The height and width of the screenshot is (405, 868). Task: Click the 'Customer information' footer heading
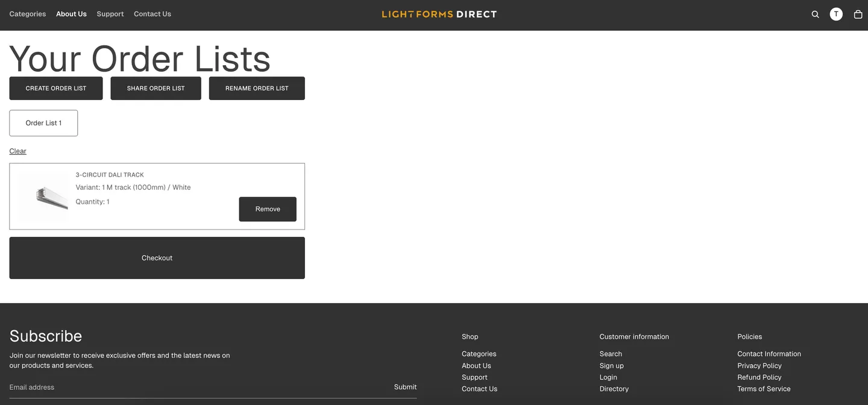click(x=634, y=337)
